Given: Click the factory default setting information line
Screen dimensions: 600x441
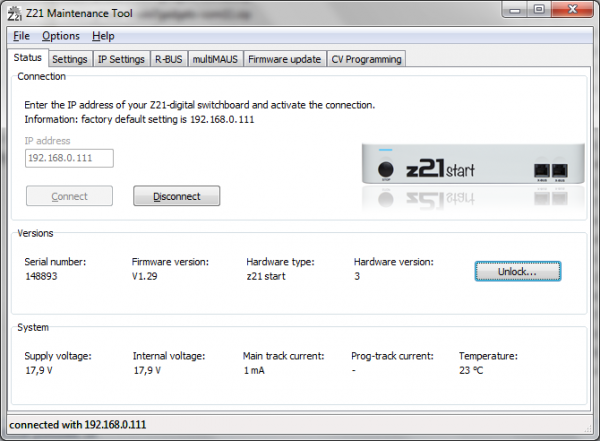Looking at the screenshot, I should tap(139, 119).
